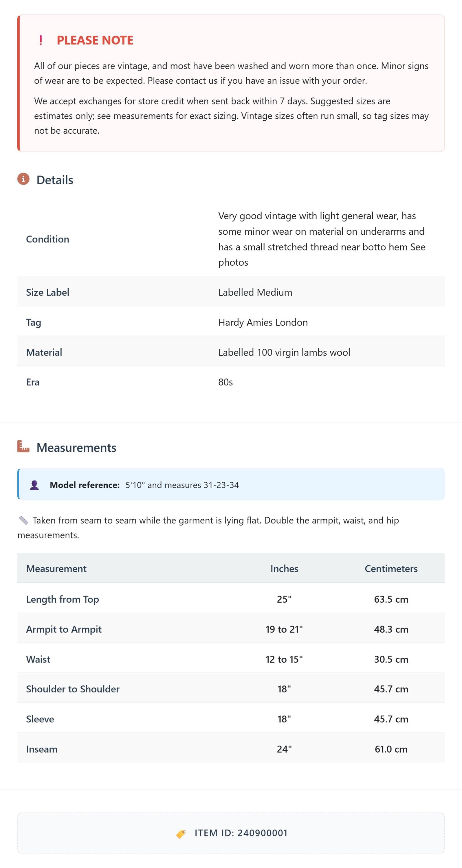Select the ITEM ID 240900001 text

[x=241, y=833]
